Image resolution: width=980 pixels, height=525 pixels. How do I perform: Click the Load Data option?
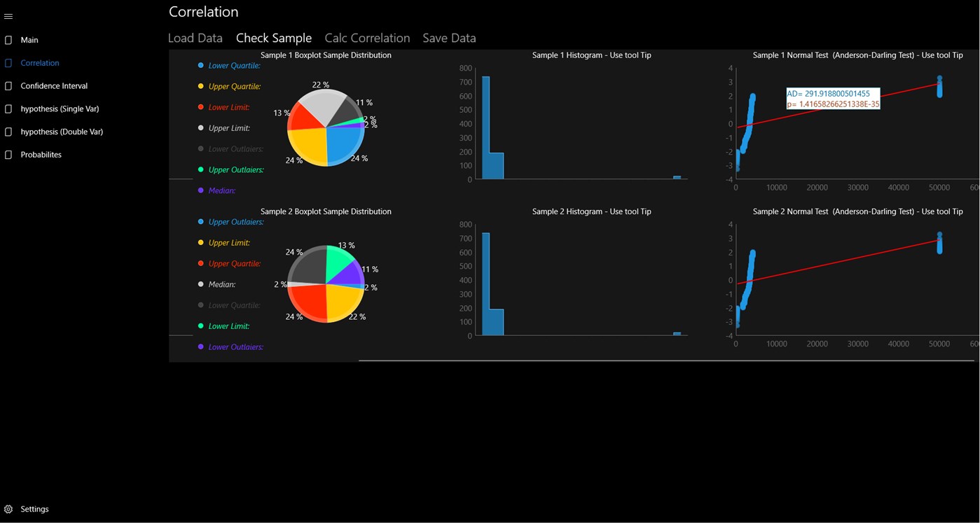(x=195, y=38)
